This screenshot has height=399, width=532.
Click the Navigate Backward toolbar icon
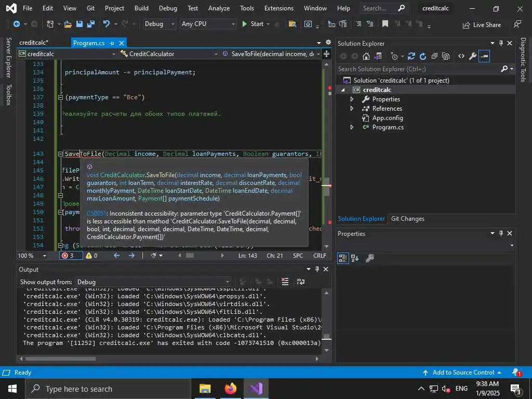click(x=16, y=24)
